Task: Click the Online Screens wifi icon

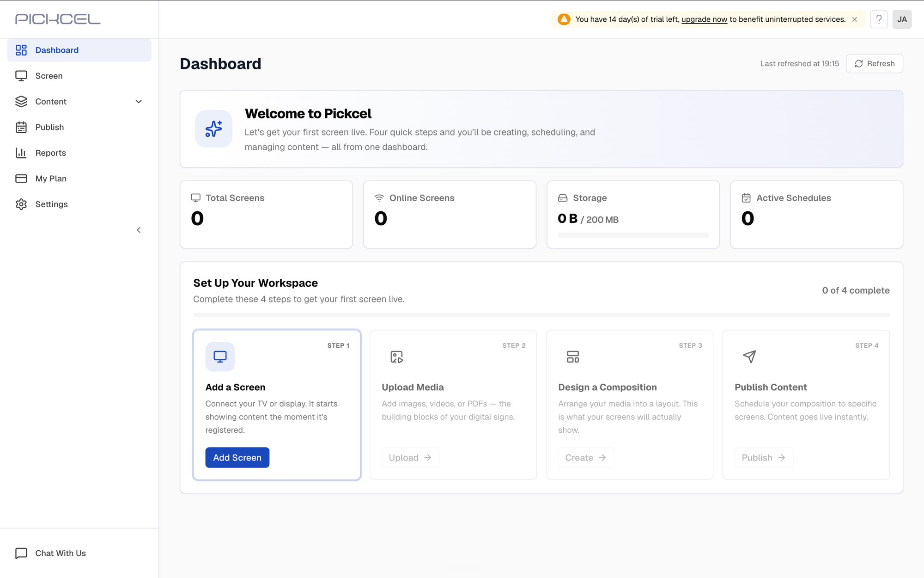Action: pyautogui.click(x=379, y=198)
